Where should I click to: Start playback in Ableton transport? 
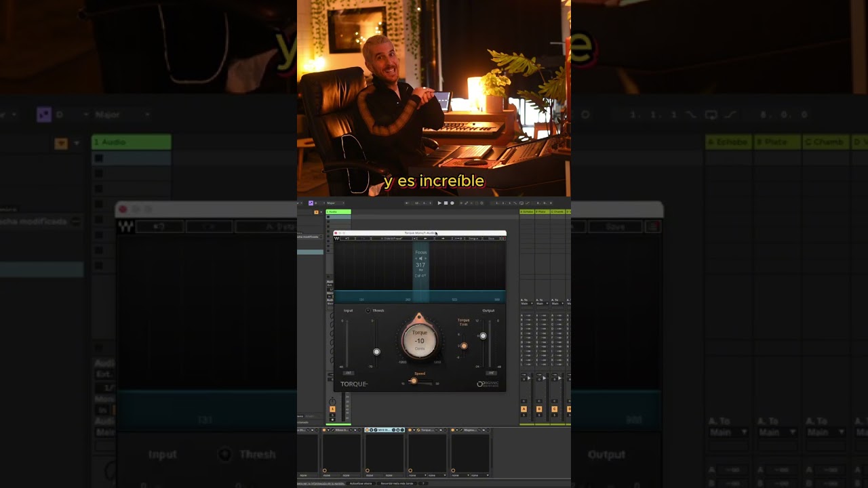point(439,203)
